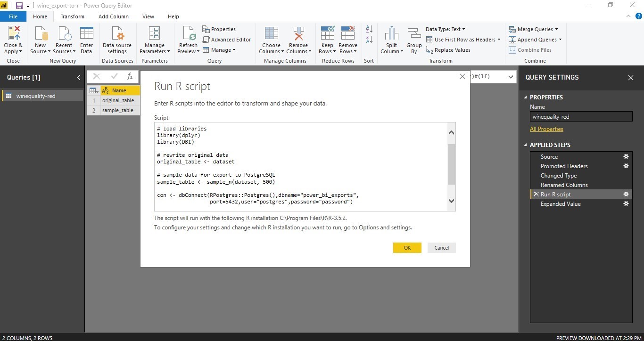644x341 pixels.
Task: Open the All Properties link
Action: click(x=546, y=129)
